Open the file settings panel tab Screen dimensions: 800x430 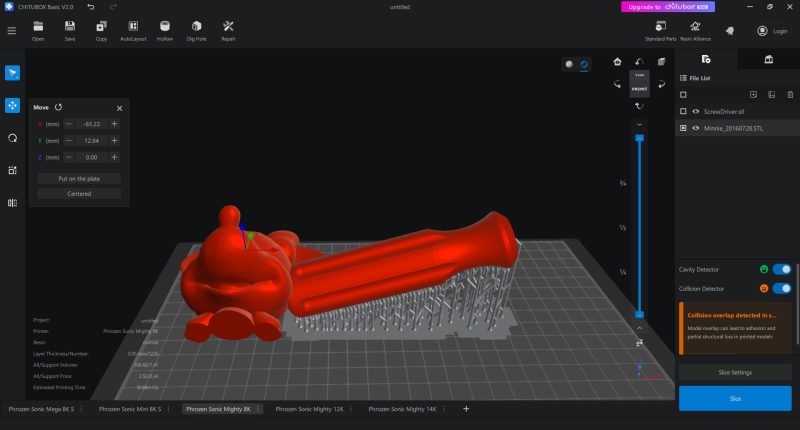point(706,59)
